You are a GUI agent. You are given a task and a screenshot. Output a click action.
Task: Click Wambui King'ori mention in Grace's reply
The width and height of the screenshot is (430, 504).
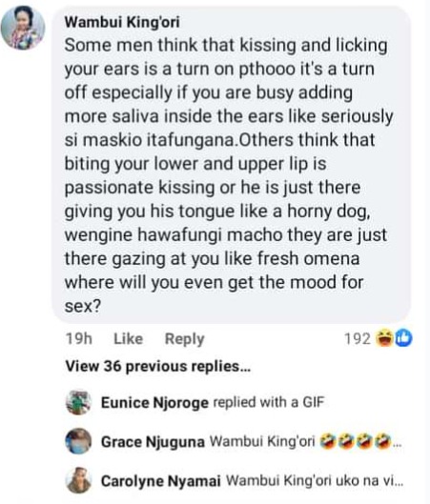point(262,441)
